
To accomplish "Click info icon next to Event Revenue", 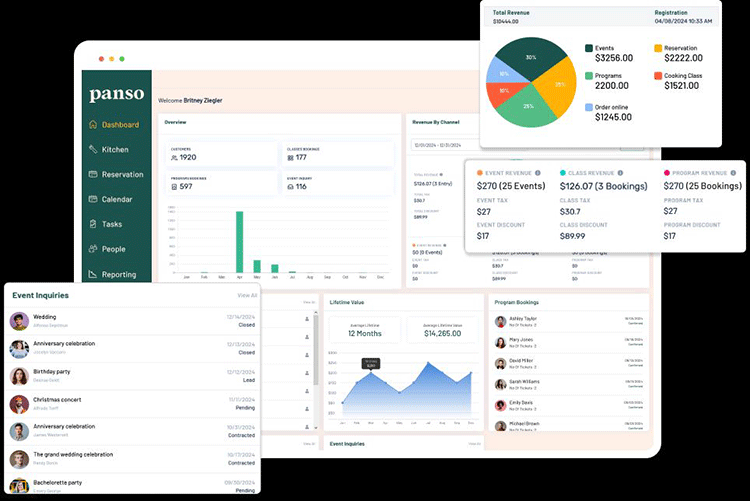I will [x=536, y=173].
